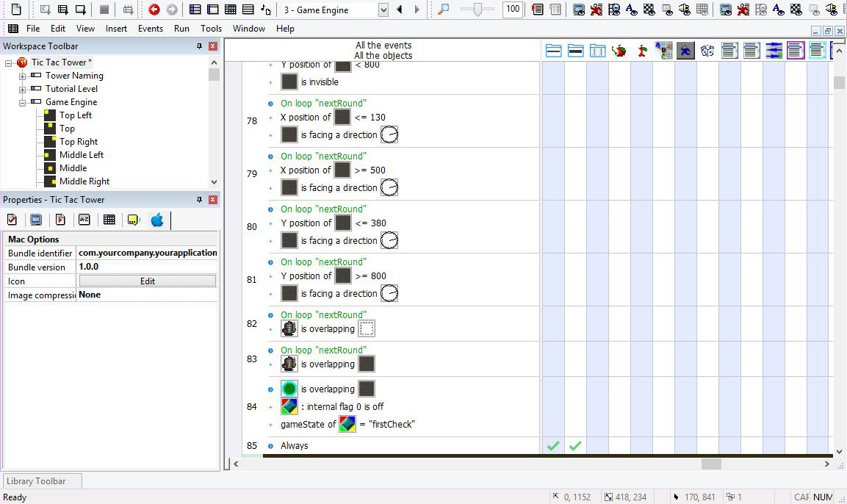The image size is (847, 504).
Task: Toggle the first green checkmark in the Always row
Action: coord(553,445)
